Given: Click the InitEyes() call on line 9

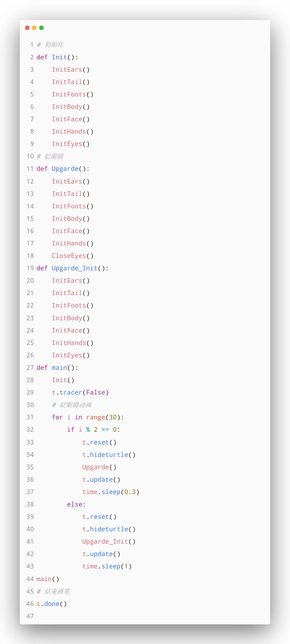Looking at the screenshot, I should tap(71, 144).
